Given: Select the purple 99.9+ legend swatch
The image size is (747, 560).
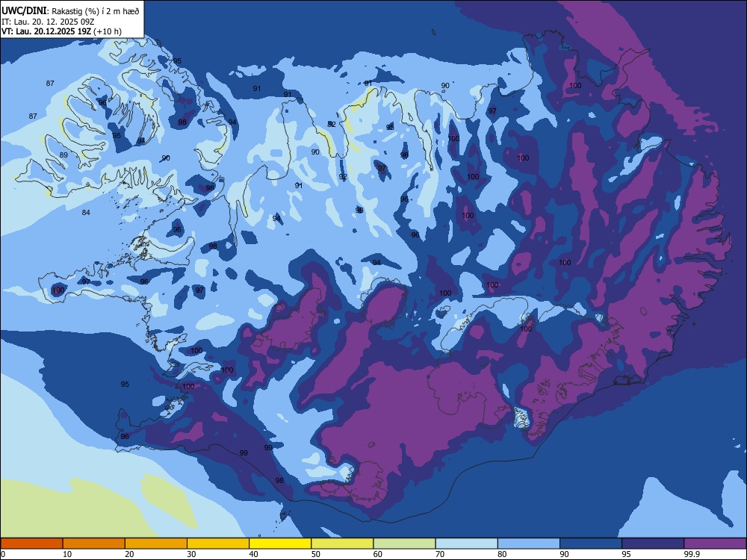Looking at the screenshot, I should (715, 544).
